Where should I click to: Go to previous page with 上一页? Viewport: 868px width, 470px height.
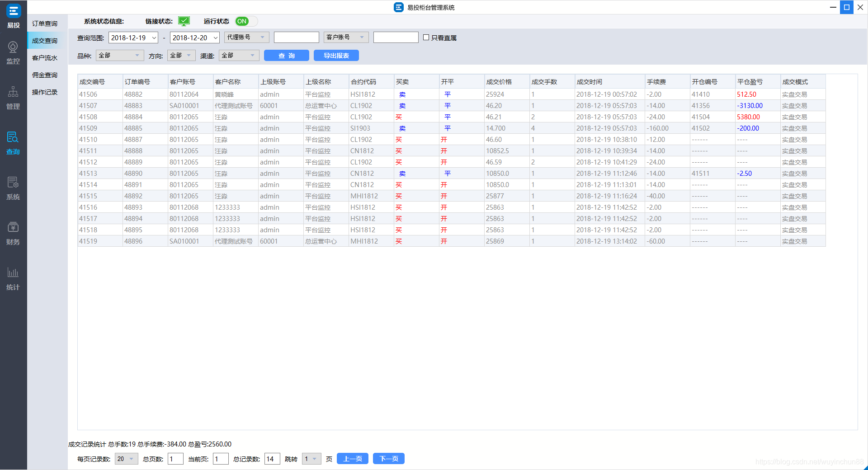(x=353, y=459)
